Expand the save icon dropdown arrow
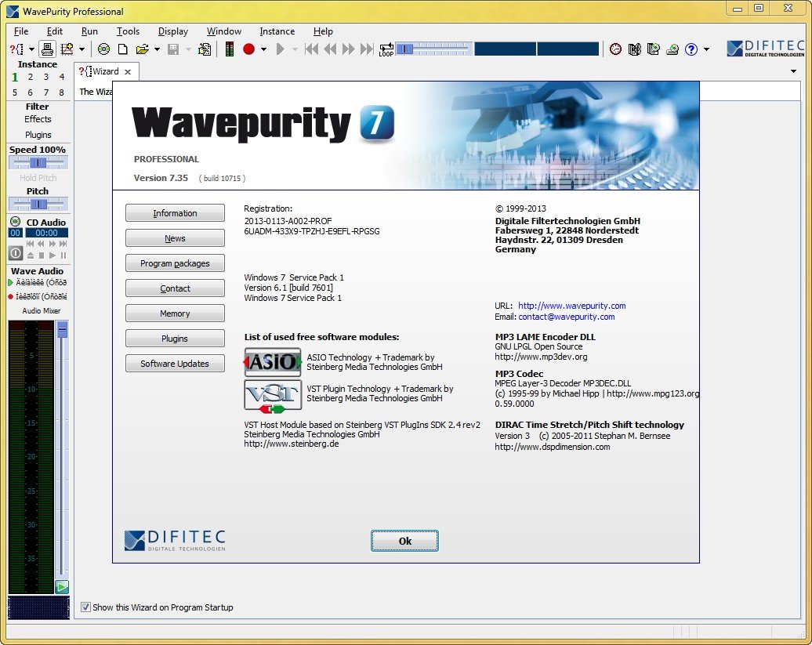This screenshot has height=645, width=812. pos(188,49)
